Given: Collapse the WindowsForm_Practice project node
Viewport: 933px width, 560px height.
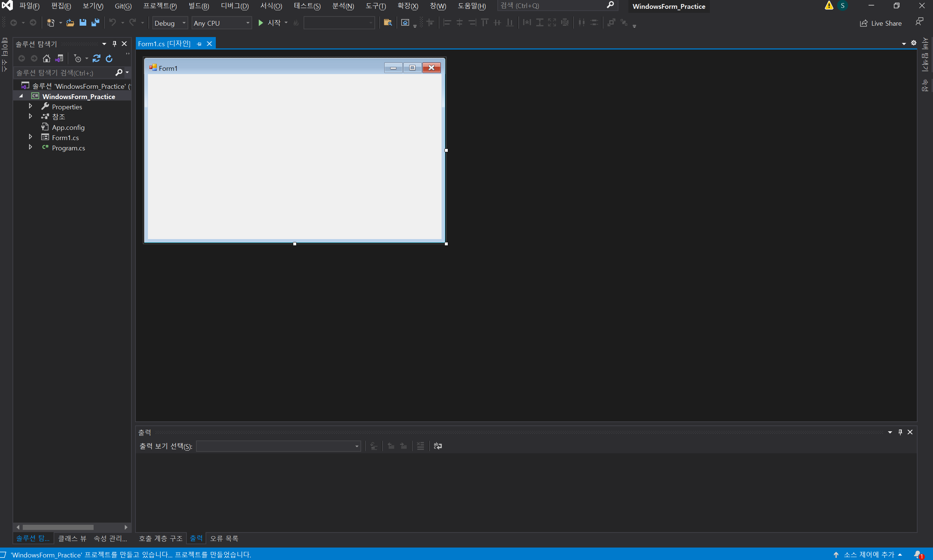Looking at the screenshot, I should [x=21, y=96].
